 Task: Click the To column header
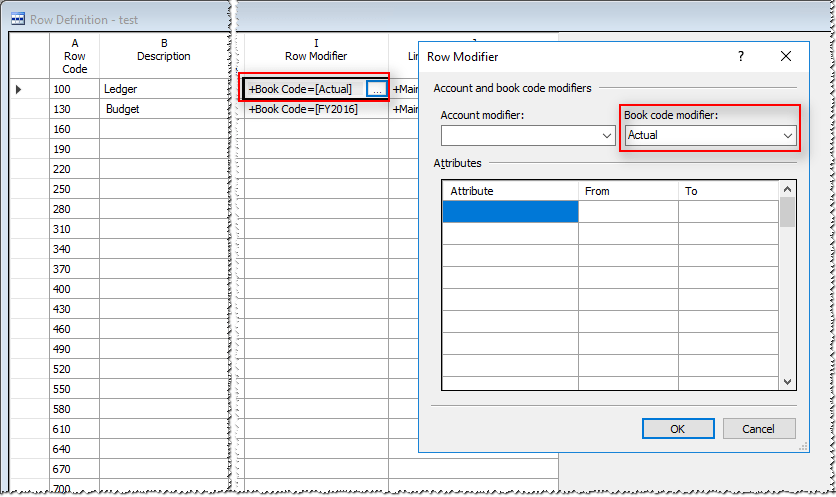(x=727, y=190)
